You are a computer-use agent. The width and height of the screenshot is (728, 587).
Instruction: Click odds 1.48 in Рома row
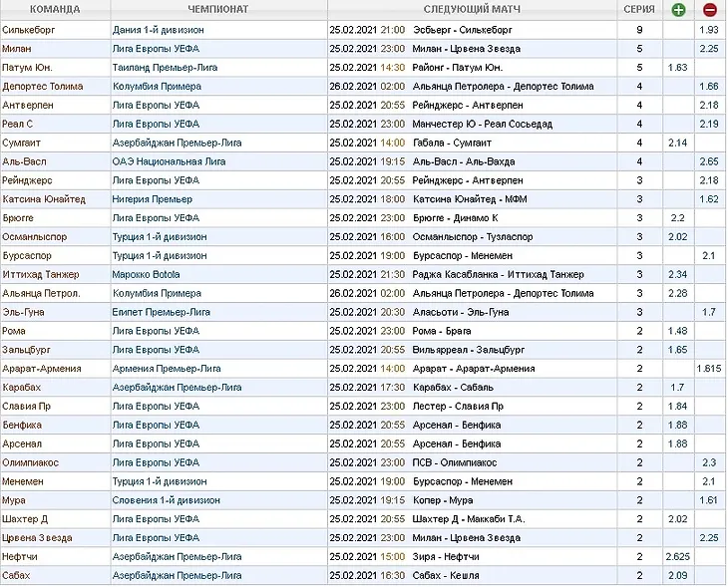point(677,331)
